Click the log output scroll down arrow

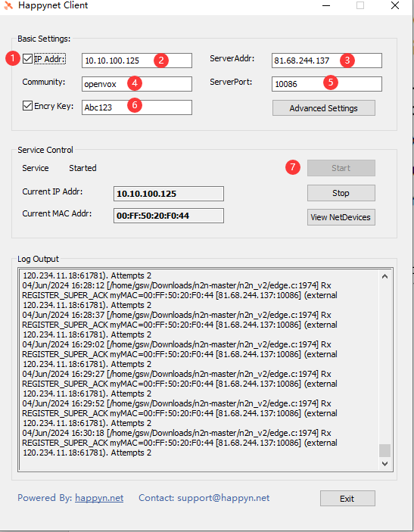384,463
